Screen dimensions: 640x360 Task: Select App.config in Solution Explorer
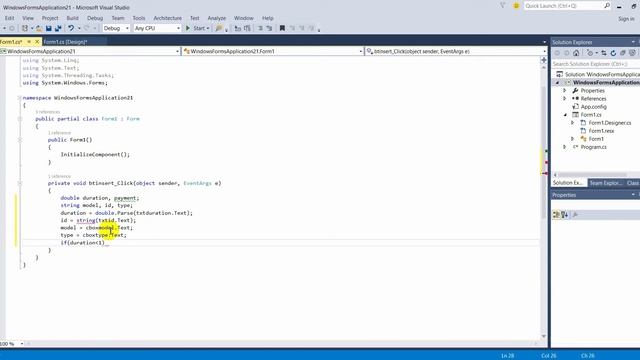(593, 107)
